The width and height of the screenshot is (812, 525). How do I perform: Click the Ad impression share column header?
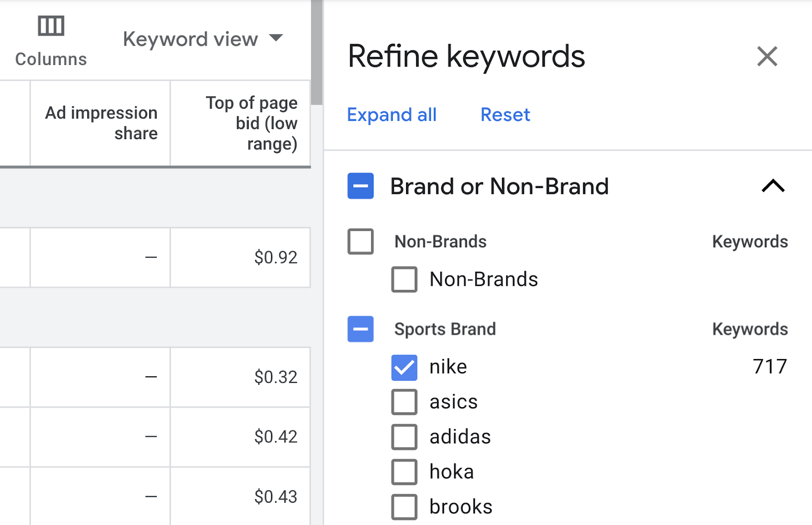[x=101, y=123]
